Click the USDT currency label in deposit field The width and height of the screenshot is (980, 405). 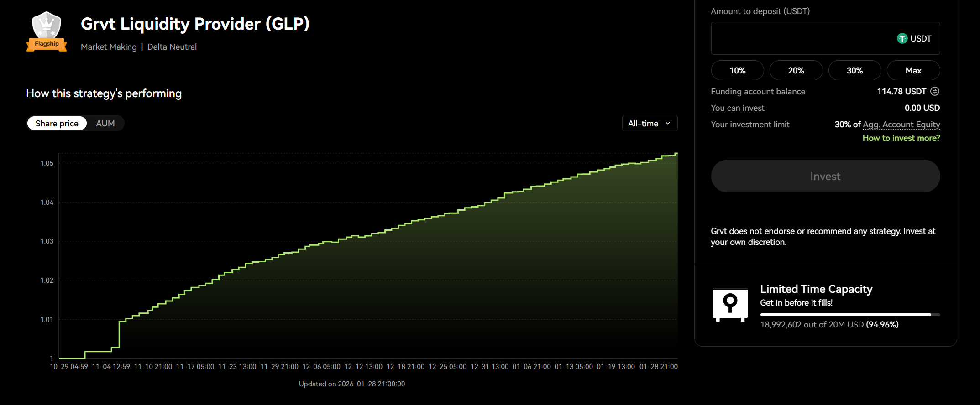click(x=921, y=39)
